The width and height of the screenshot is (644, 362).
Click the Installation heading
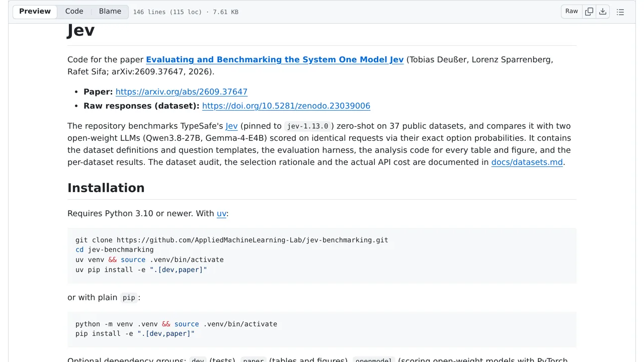106,188
